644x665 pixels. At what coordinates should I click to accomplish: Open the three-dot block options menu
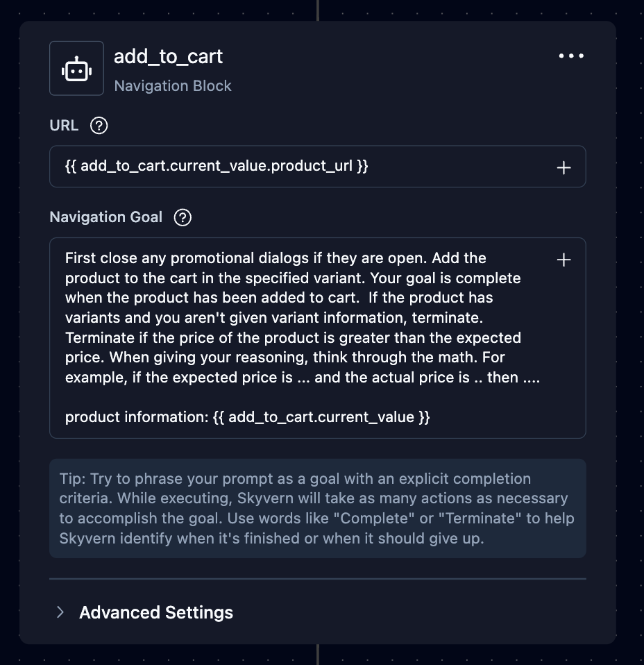(571, 56)
